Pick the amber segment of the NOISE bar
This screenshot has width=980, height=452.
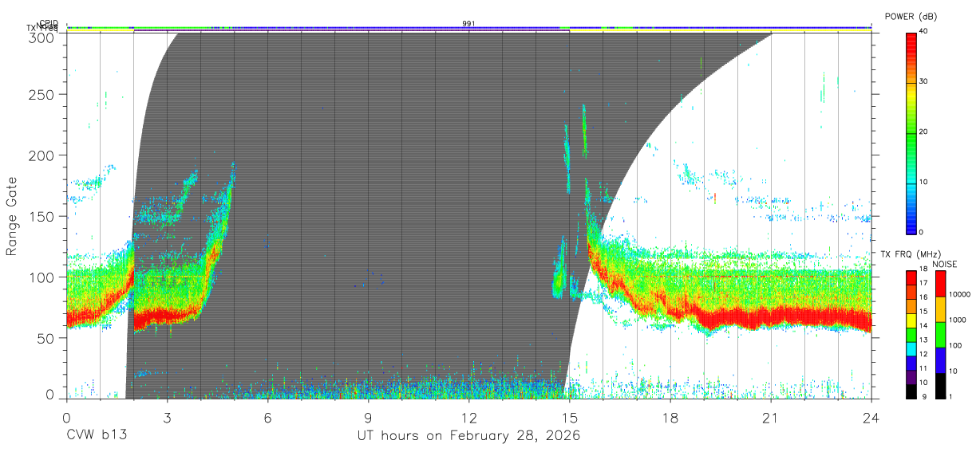pos(941,309)
